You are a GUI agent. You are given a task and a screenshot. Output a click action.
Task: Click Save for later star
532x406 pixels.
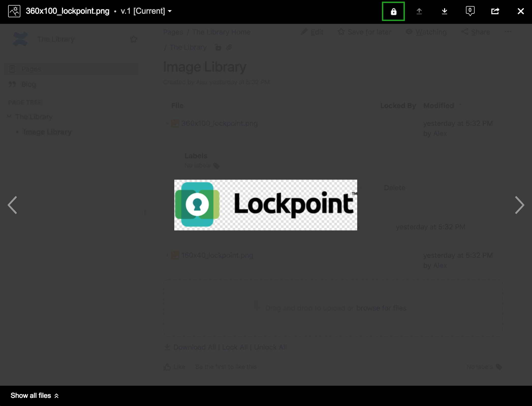tap(364, 32)
